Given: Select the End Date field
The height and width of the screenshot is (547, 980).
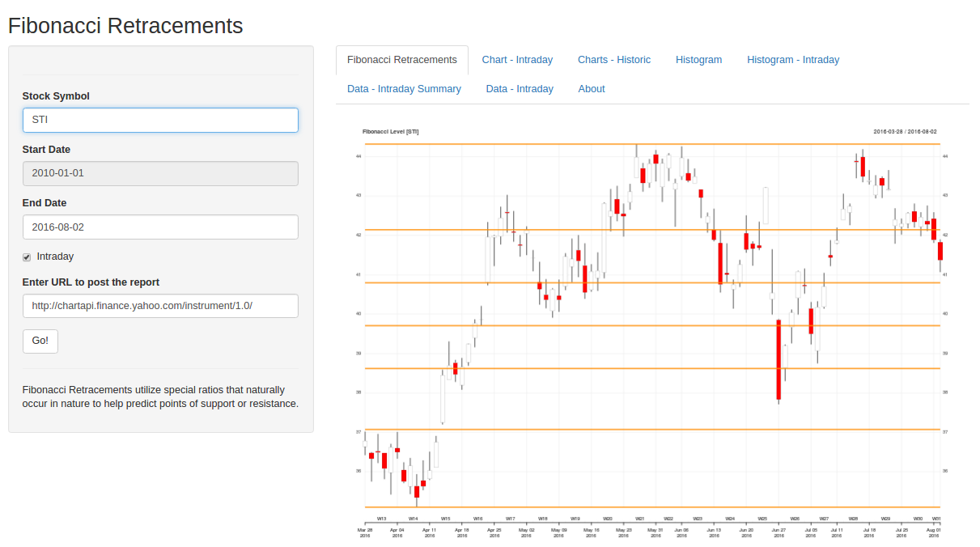Looking at the screenshot, I should [x=159, y=227].
